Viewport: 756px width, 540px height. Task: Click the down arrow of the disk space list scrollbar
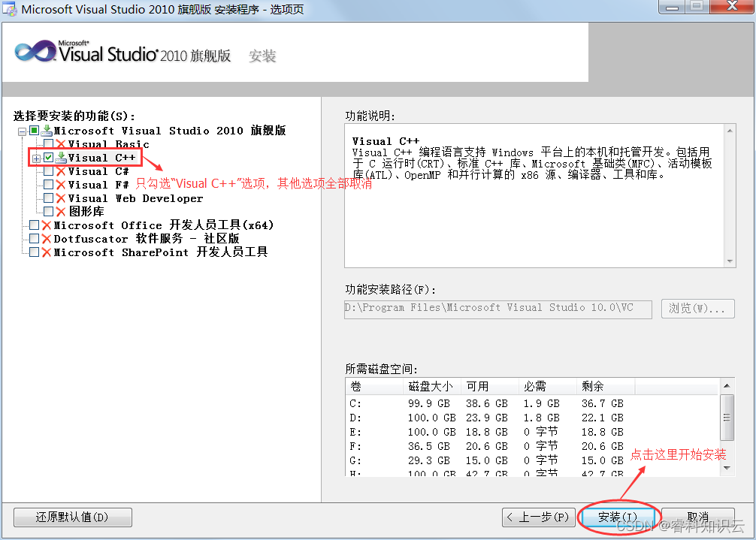tap(727, 468)
